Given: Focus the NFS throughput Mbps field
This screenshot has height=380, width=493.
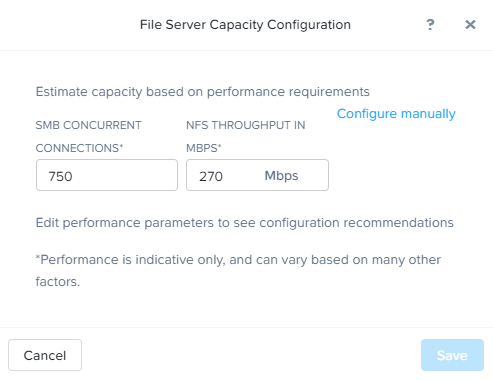Looking at the screenshot, I should click(257, 175).
